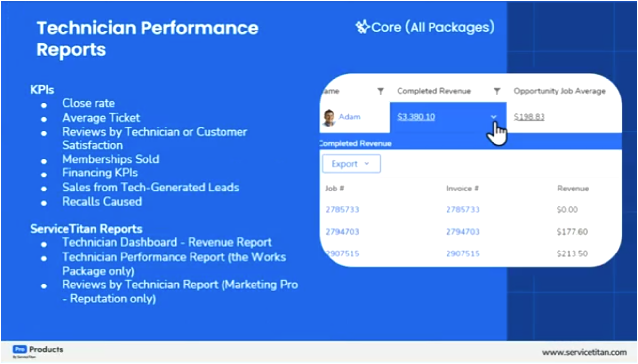Click the www.servicetitan.com footer text
638x364 pixels.
pyautogui.click(x=585, y=352)
